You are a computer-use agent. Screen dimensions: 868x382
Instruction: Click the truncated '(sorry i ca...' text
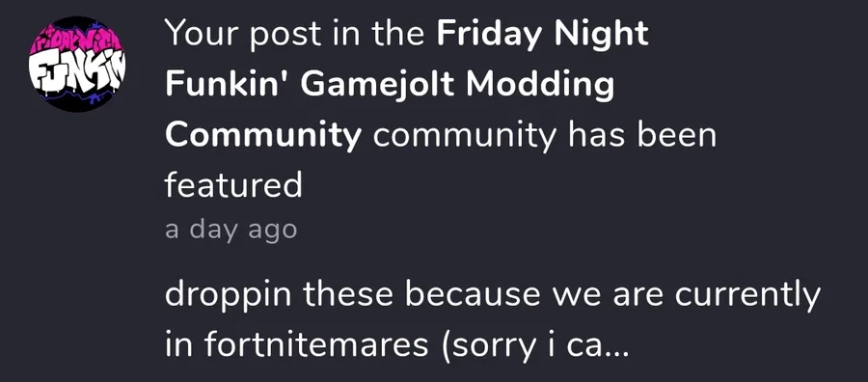(x=534, y=346)
